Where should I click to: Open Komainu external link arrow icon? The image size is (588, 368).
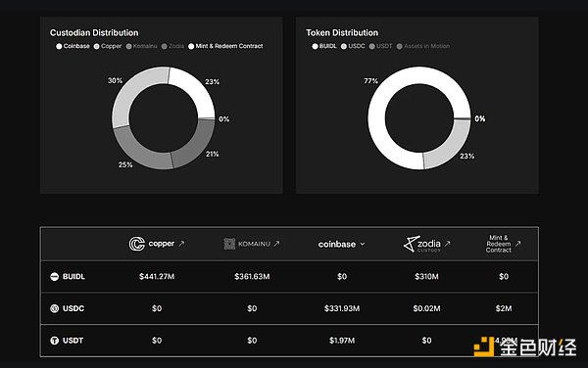click(x=276, y=244)
